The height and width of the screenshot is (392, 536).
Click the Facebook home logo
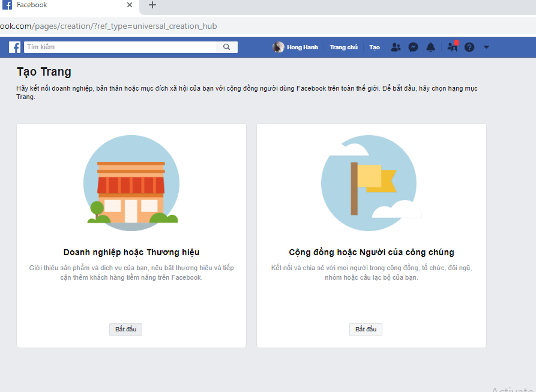pyautogui.click(x=13, y=46)
